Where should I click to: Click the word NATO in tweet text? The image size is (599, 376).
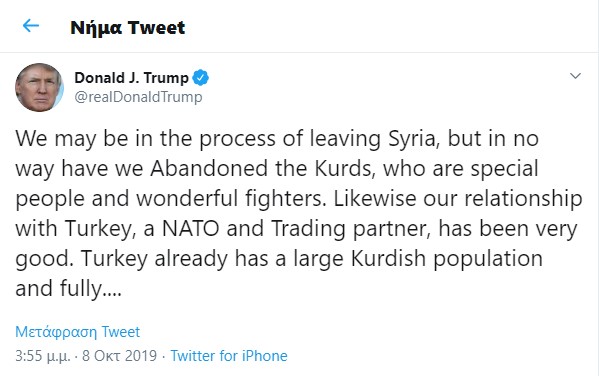pyautogui.click(x=191, y=229)
